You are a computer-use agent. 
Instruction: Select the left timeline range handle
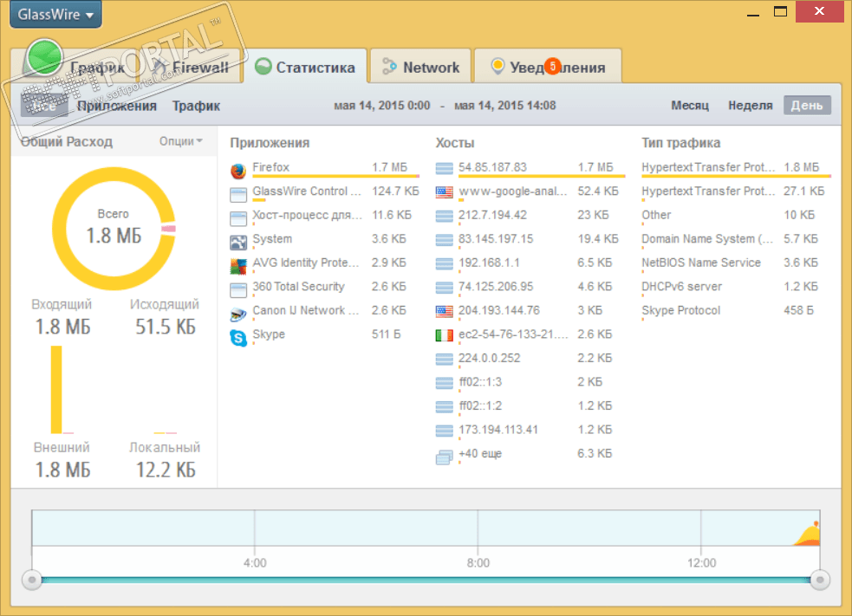32,580
